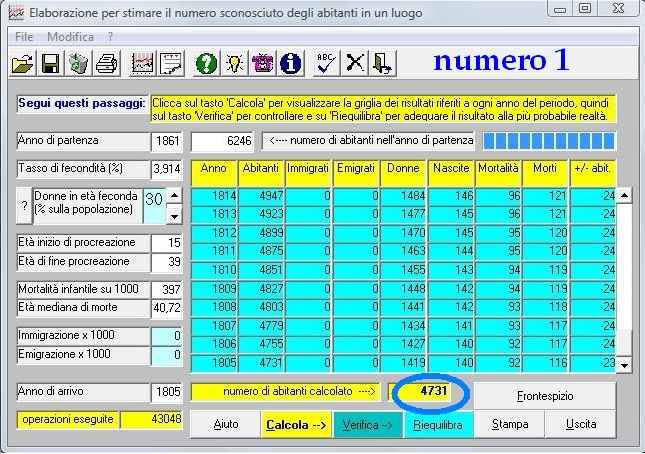Click the green question mark help icon
Image resolution: width=645 pixels, height=454 pixels.
pos(206,64)
